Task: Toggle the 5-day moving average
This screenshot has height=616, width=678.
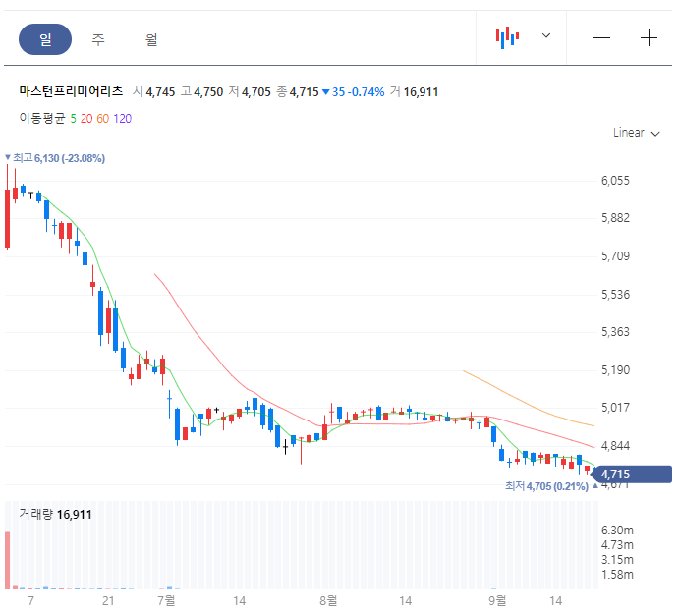Action: coord(73,119)
